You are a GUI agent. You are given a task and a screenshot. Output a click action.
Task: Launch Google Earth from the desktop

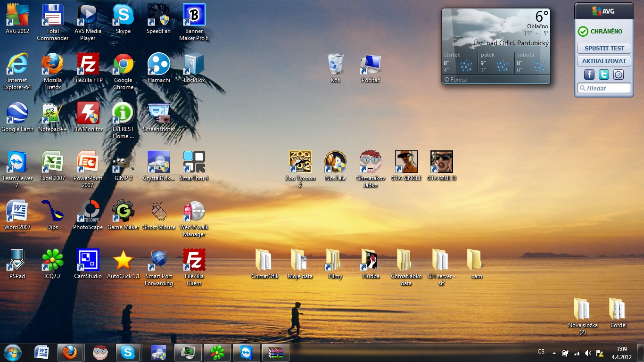(17, 114)
